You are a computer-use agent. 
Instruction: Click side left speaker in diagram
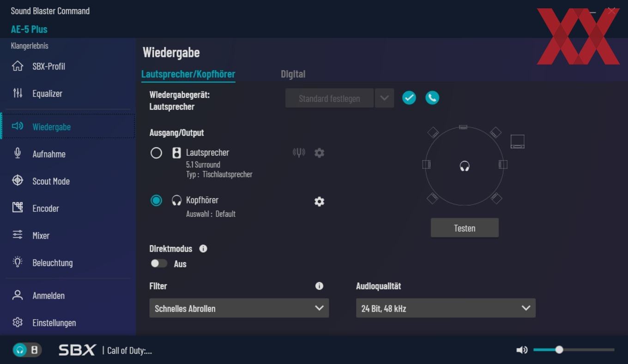[426, 164]
